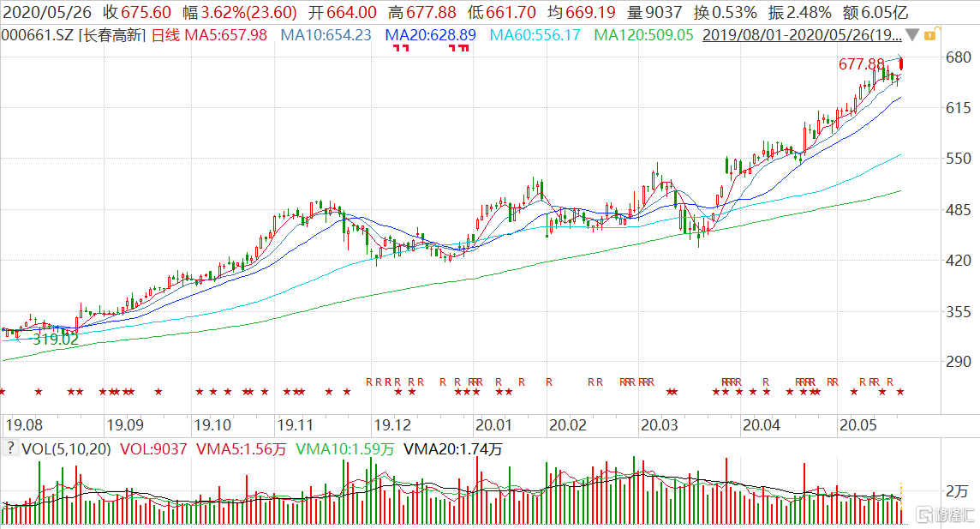
Task: Click the question mark help icon beside VOL
Action: (10, 448)
